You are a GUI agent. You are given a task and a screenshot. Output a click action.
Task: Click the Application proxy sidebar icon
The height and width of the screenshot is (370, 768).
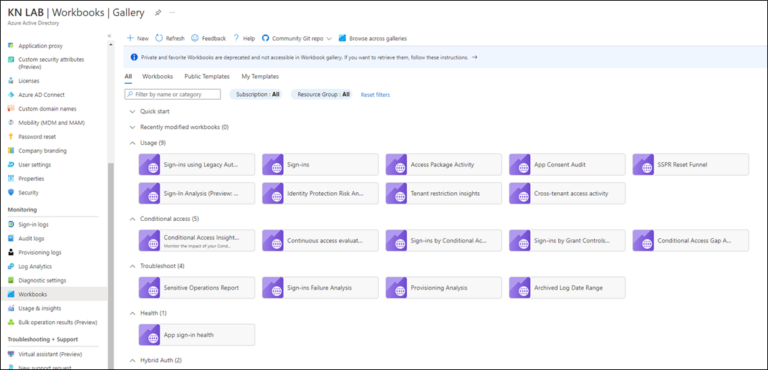click(11, 46)
